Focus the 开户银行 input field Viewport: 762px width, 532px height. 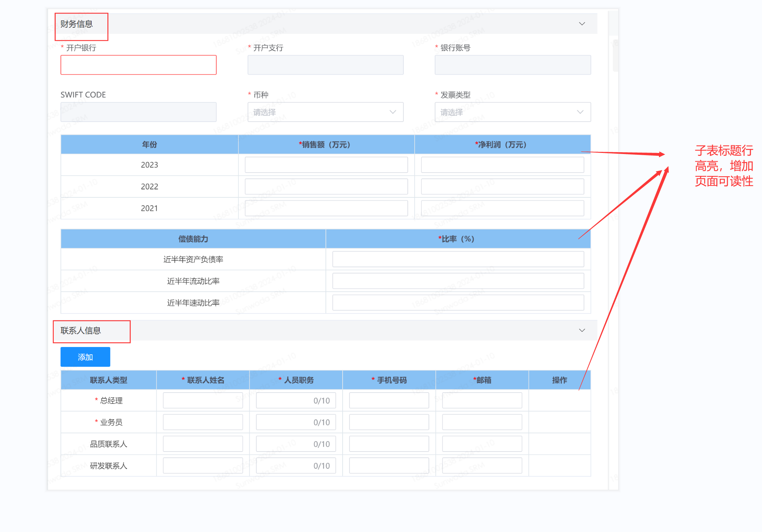coord(138,65)
